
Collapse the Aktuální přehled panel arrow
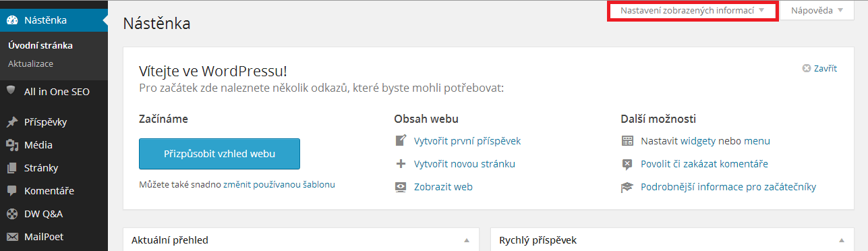(466, 240)
